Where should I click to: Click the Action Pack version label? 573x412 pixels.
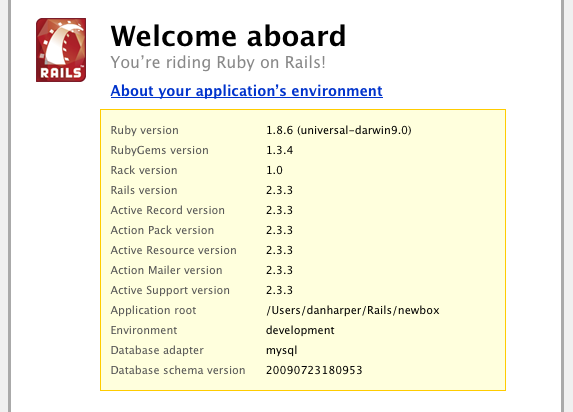162,230
